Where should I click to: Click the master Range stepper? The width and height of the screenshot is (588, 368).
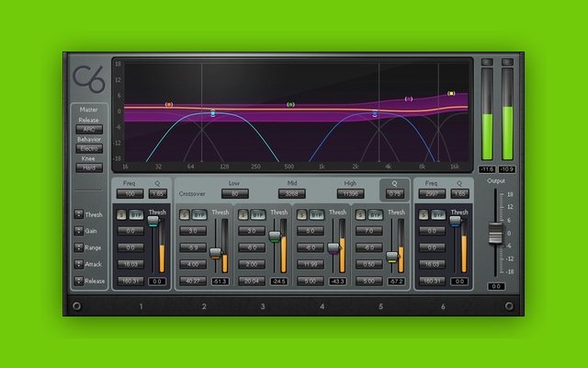click(x=78, y=247)
